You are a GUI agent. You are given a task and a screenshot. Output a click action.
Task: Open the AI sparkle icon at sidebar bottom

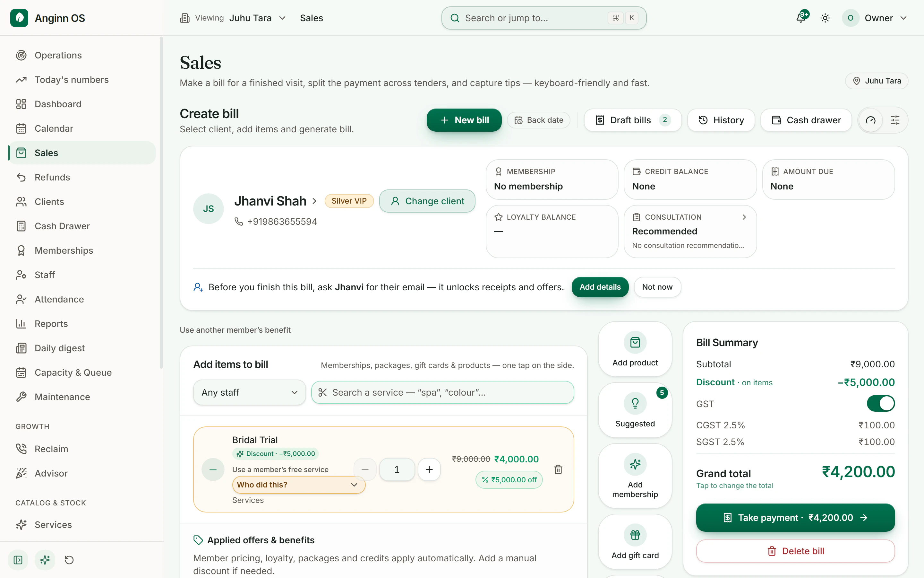coord(45,560)
